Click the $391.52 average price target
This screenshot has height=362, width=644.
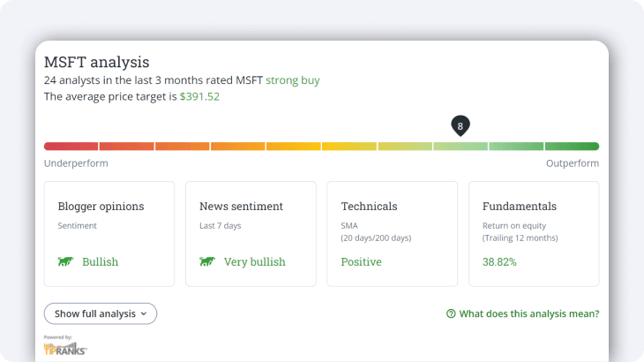coord(199,96)
